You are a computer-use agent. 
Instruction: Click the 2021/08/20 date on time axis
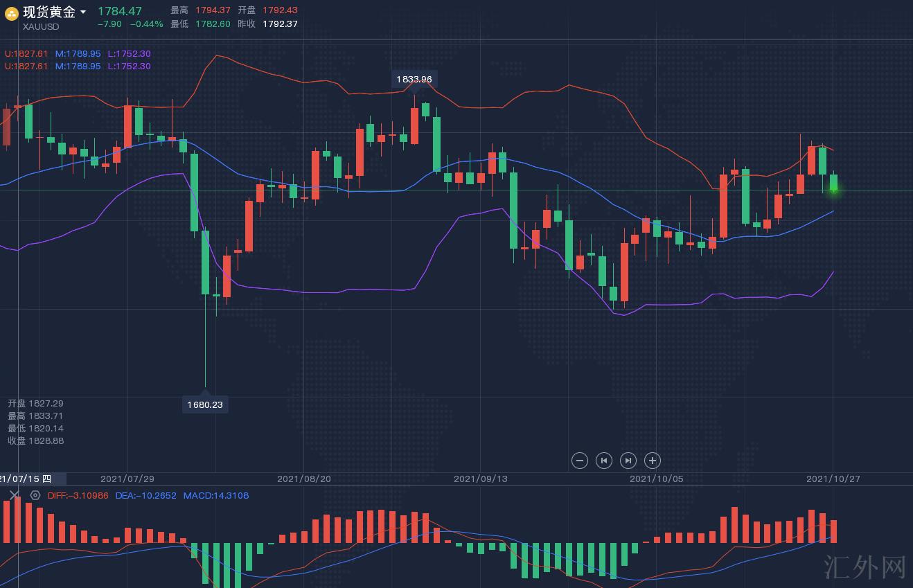click(x=303, y=479)
